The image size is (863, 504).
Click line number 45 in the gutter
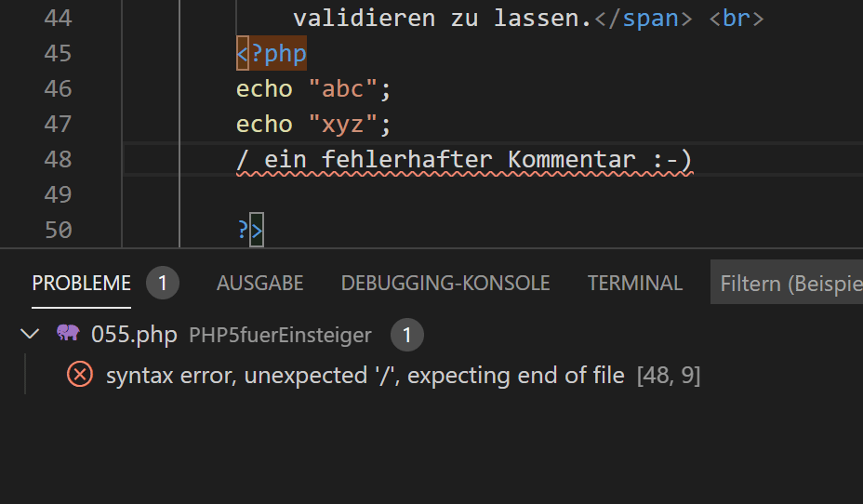pyautogui.click(x=58, y=54)
